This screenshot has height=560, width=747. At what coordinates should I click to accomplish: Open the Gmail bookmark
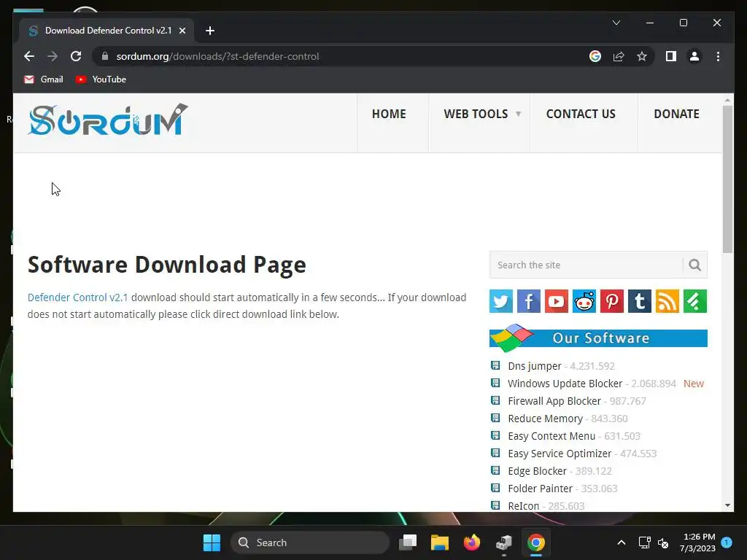43,79
